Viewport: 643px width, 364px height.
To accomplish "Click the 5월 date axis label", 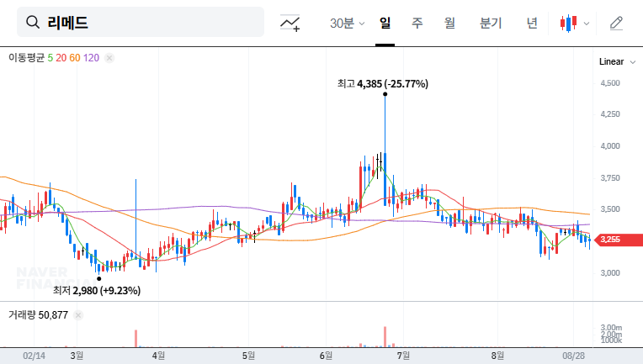I will point(248,356).
